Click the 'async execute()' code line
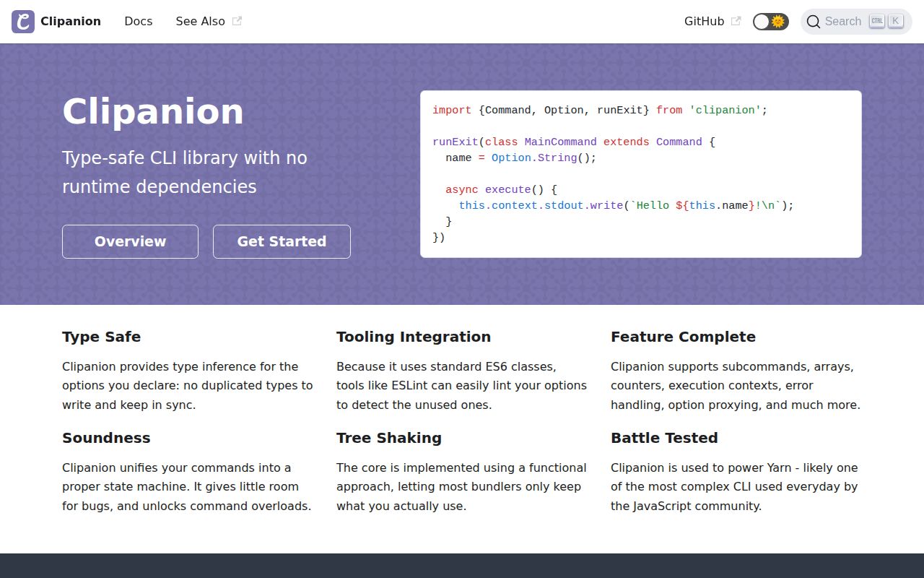This screenshot has width=924, height=578. pos(502,189)
